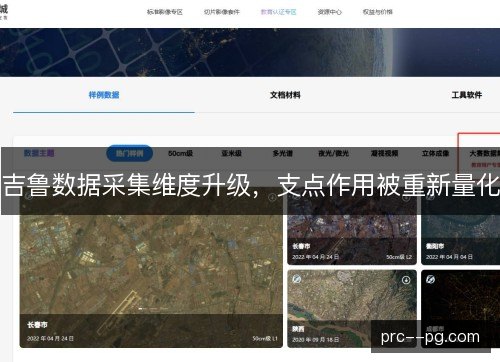The image size is (500, 362).
Task: Select the 凝视视频 data filter
Action: (x=385, y=153)
